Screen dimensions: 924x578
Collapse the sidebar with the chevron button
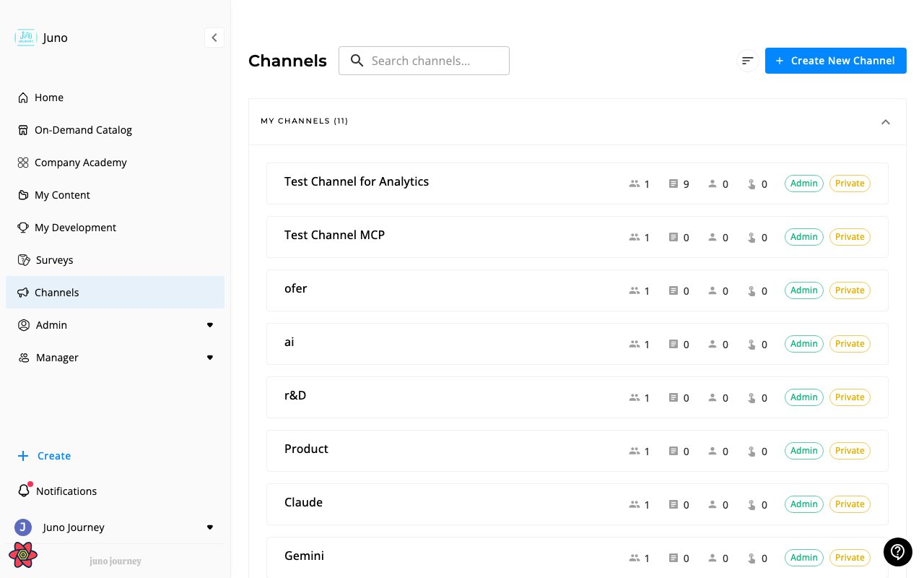[214, 38]
